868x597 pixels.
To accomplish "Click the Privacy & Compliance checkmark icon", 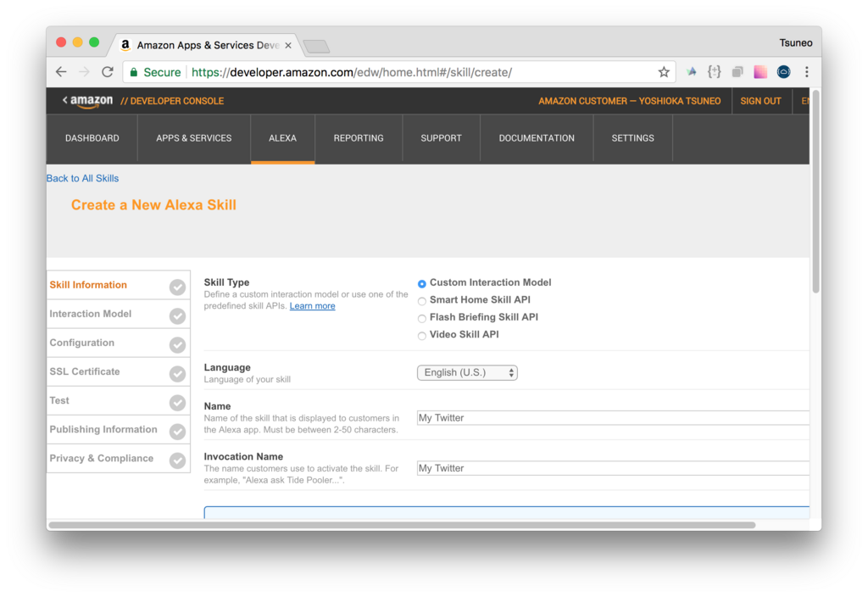I will [177, 460].
